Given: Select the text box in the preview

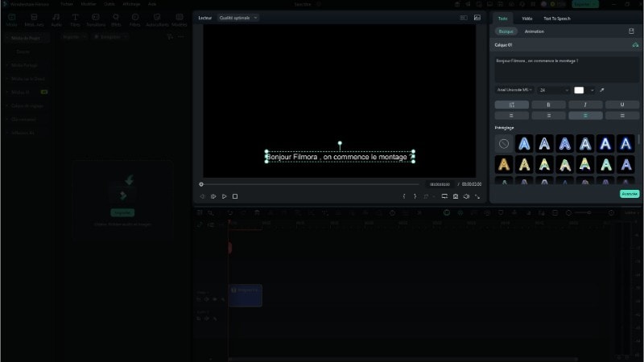Looking at the screenshot, I should 340,157.
